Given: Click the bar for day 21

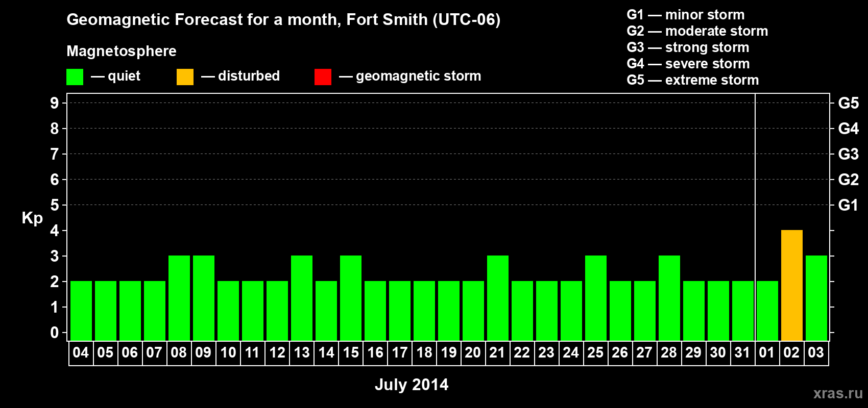Looking at the screenshot, I should tap(498, 298).
